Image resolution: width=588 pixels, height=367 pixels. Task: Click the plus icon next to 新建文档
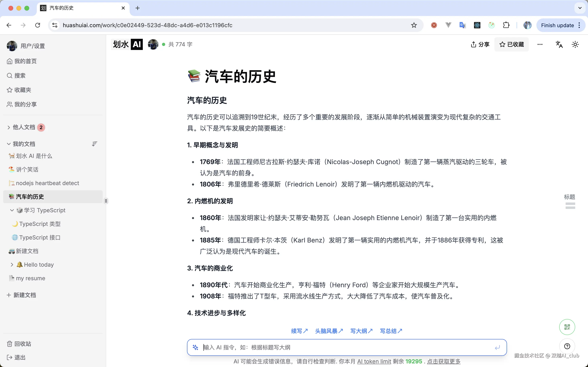tap(9, 295)
